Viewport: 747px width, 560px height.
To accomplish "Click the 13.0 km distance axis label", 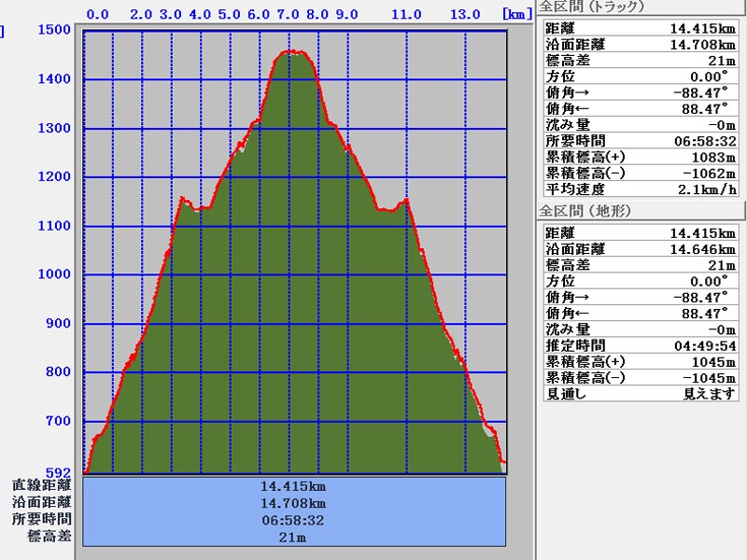I will point(464,15).
